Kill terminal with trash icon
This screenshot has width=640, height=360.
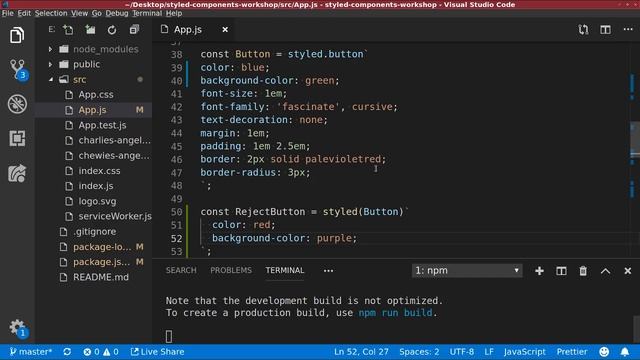583,271
